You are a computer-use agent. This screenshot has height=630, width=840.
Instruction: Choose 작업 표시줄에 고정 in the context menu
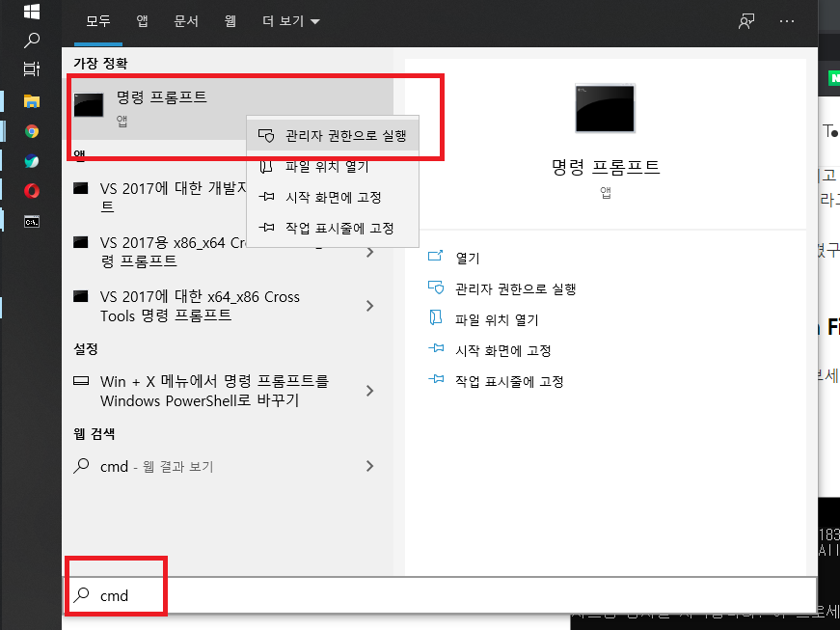click(333, 229)
